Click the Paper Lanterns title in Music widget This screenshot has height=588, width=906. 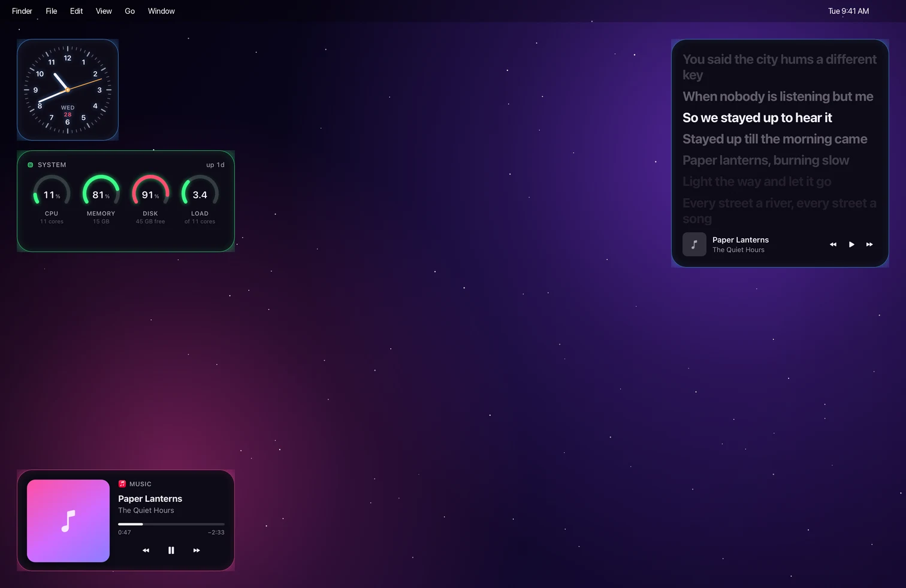click(150, 499)
